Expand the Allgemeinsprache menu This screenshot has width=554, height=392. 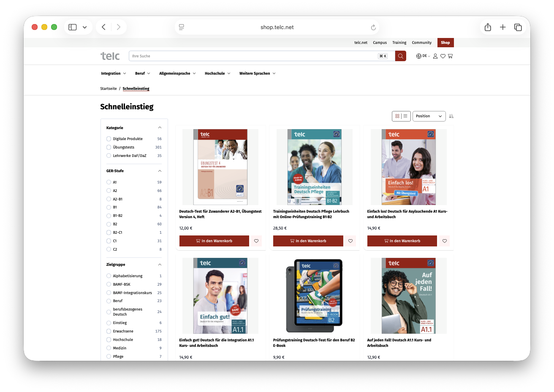177,73
